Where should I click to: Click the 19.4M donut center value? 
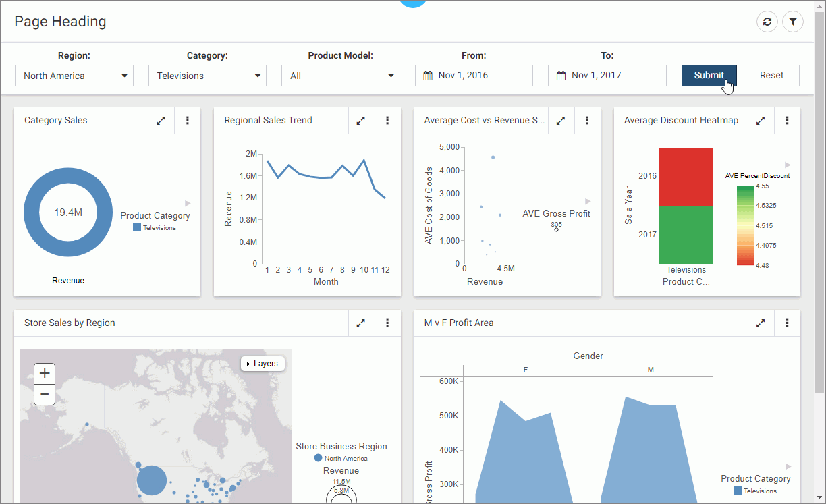click(68, 213)
